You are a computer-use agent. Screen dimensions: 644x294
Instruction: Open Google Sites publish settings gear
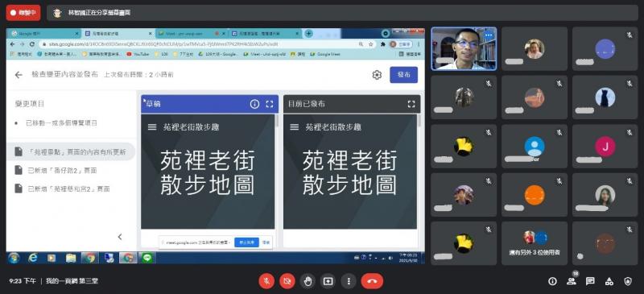(377, 75)
